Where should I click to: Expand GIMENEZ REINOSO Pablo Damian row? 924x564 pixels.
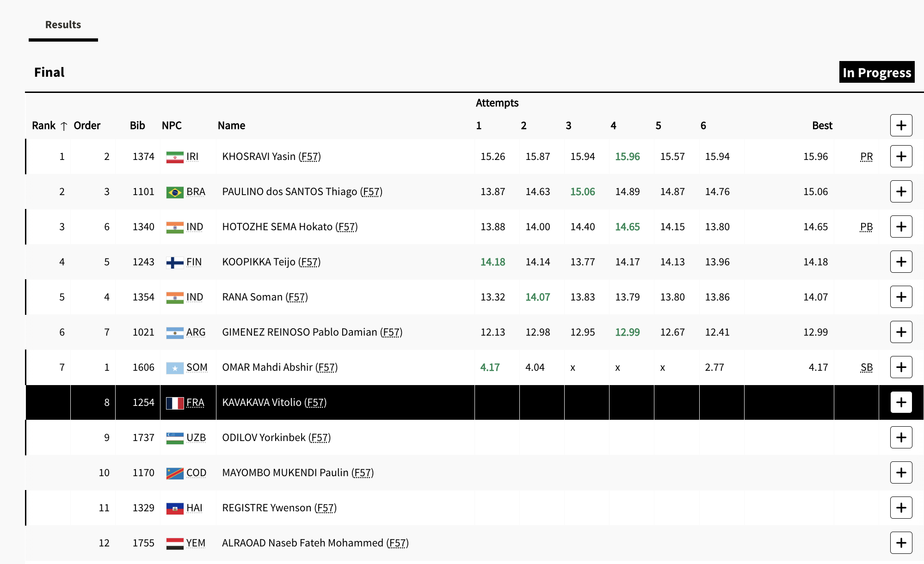pos(901,332)
